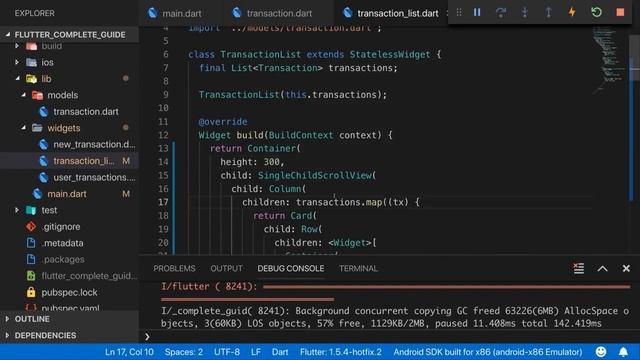Image resolution: width=640 pixels, height=360 pixels.
Task: Collapse the widgets folder
Action: (24, 128)
